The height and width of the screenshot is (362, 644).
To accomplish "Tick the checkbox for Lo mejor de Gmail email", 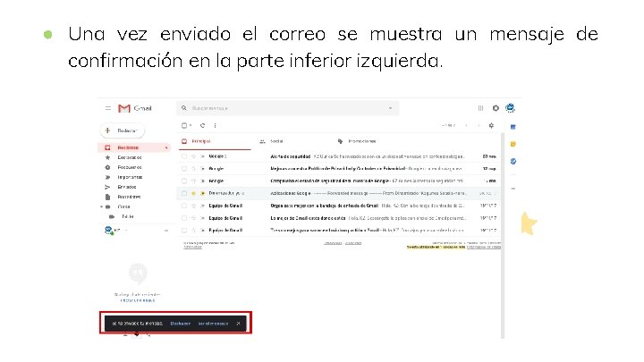I will tap(184, 218).
